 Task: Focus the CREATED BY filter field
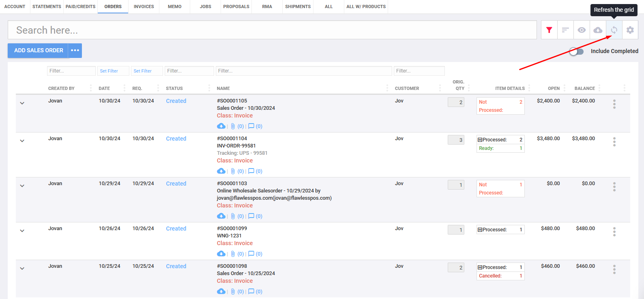pyautogui.click(x=71, y=71)
